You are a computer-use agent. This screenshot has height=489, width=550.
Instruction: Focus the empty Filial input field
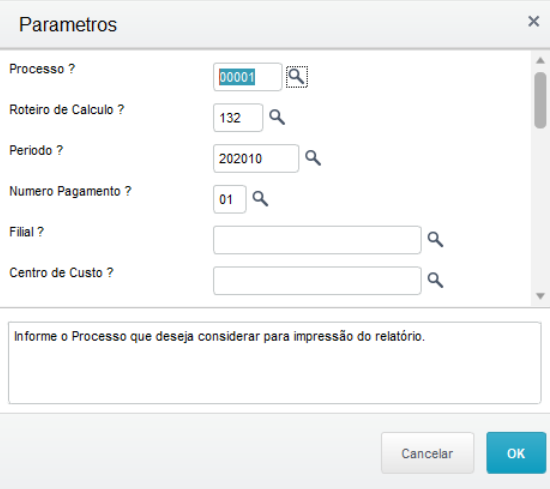317,240
